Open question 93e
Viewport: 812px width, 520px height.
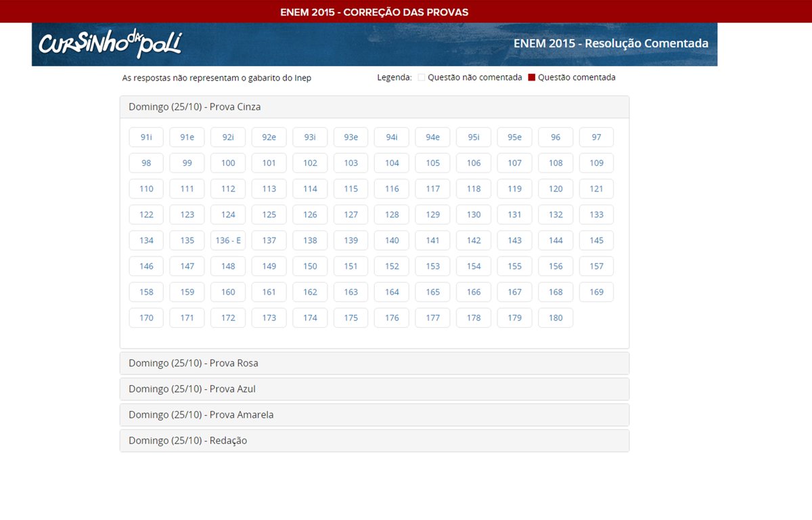click(351, 137)
